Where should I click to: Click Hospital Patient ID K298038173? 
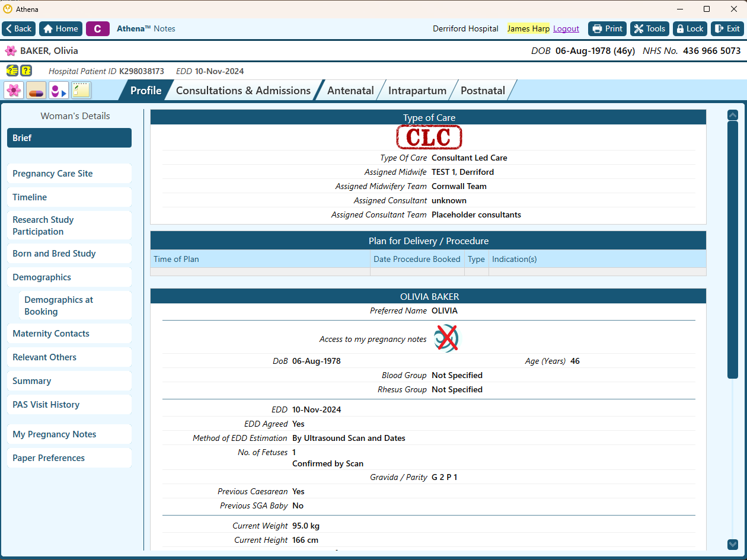tap(107, 71)
